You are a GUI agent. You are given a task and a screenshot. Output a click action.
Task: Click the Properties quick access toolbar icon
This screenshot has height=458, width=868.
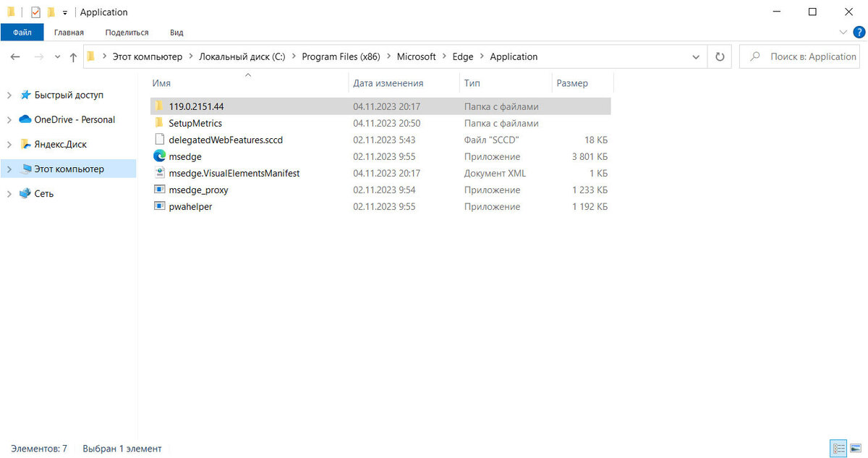35,12
